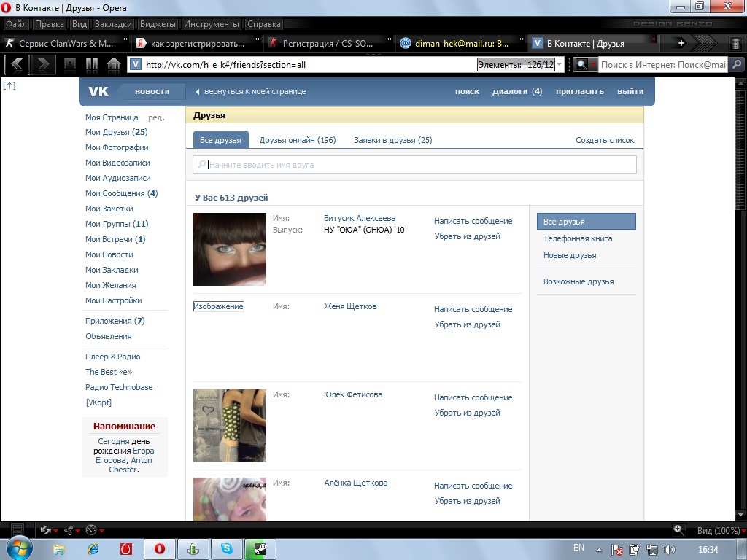Open the closed tabs trash icon
This screenshot has height=560, width=747.
[736, 43]
